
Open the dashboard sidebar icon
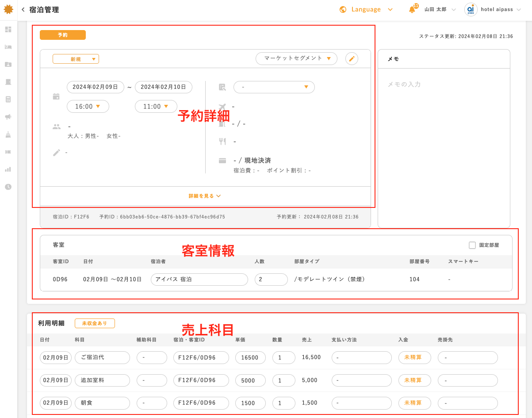tap(8, 29)
